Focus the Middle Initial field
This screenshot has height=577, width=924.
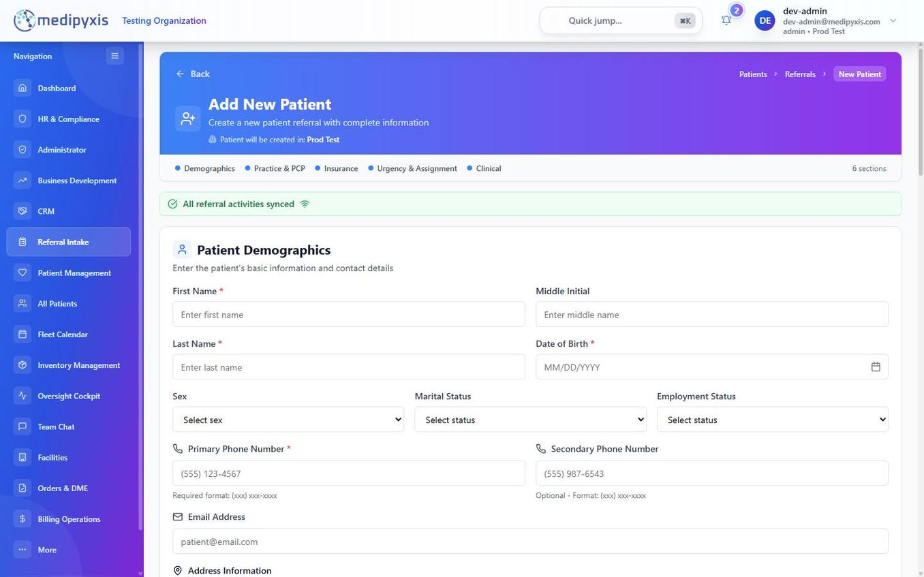coord(712,314)
